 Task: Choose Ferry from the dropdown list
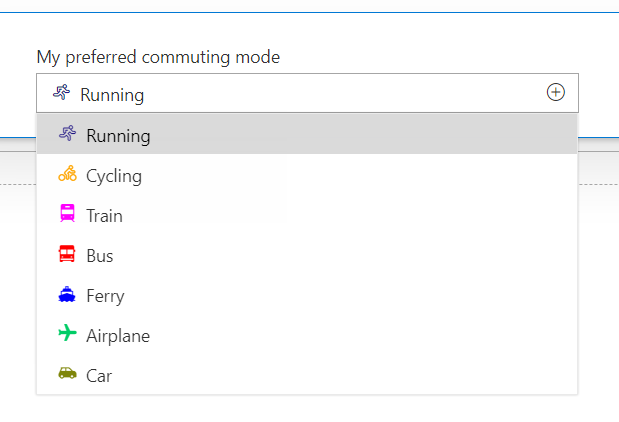(105, 296)
